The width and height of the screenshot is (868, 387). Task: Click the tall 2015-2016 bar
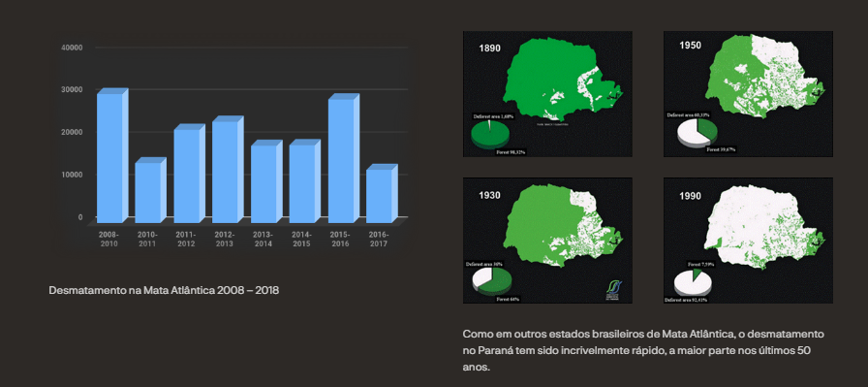(x=344, y=158)
